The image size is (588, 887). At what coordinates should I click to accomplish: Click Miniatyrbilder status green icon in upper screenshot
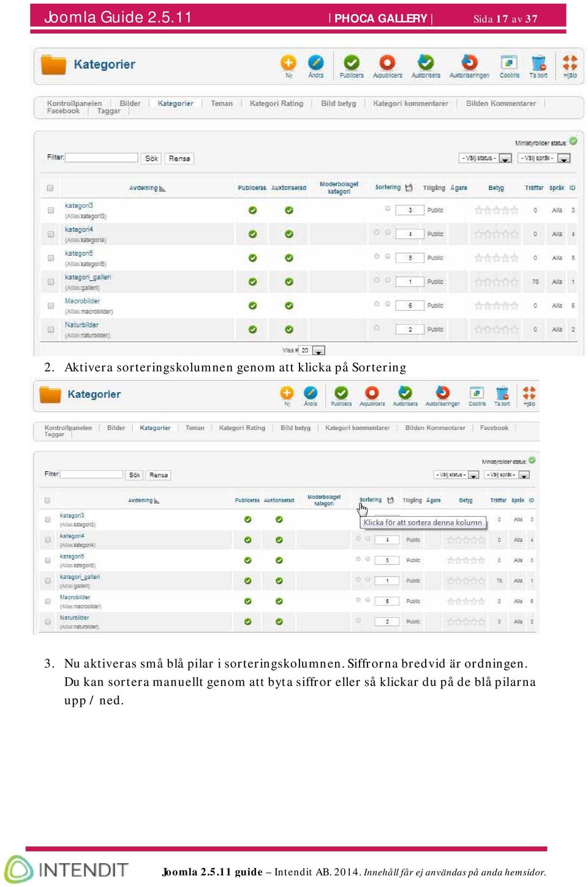(573, 141)
